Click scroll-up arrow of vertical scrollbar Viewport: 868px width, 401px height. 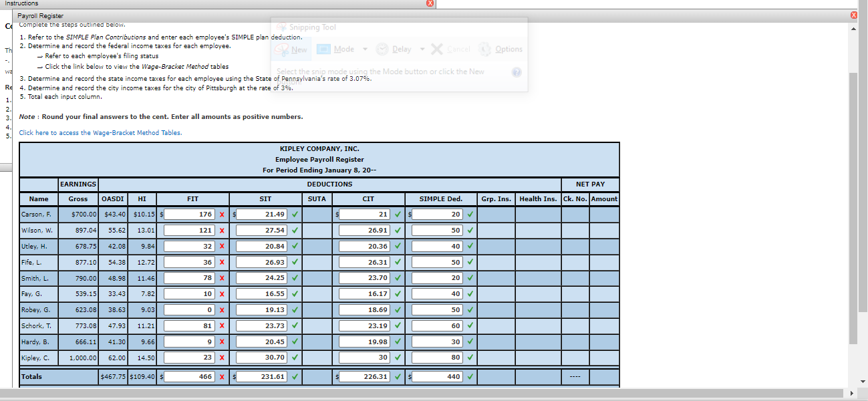pos(853,29)
